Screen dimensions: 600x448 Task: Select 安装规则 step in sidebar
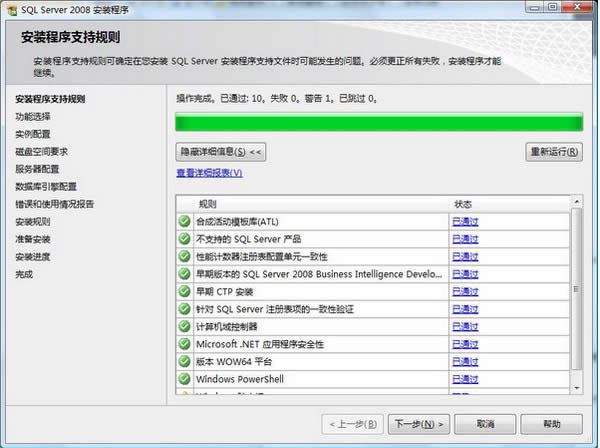coord(33,222)
